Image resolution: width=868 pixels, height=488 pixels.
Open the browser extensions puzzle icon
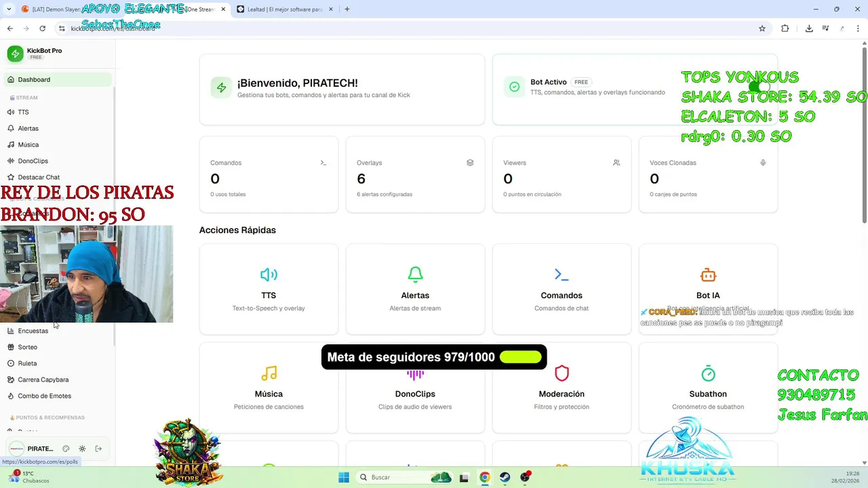coord(785,28)
